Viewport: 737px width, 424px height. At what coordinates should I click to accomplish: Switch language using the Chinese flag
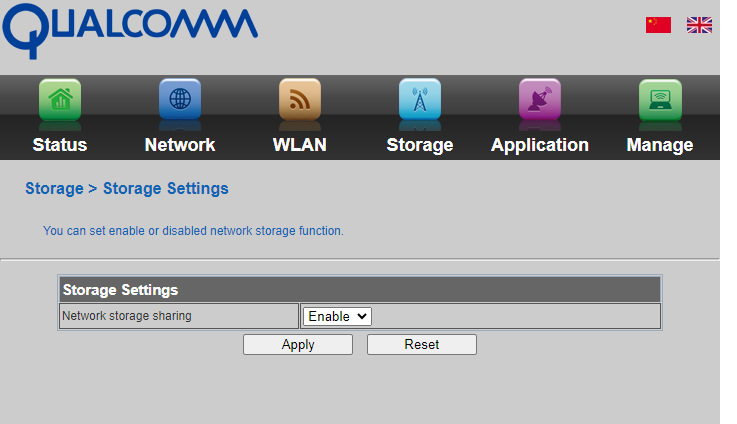[x=658, y=25]
